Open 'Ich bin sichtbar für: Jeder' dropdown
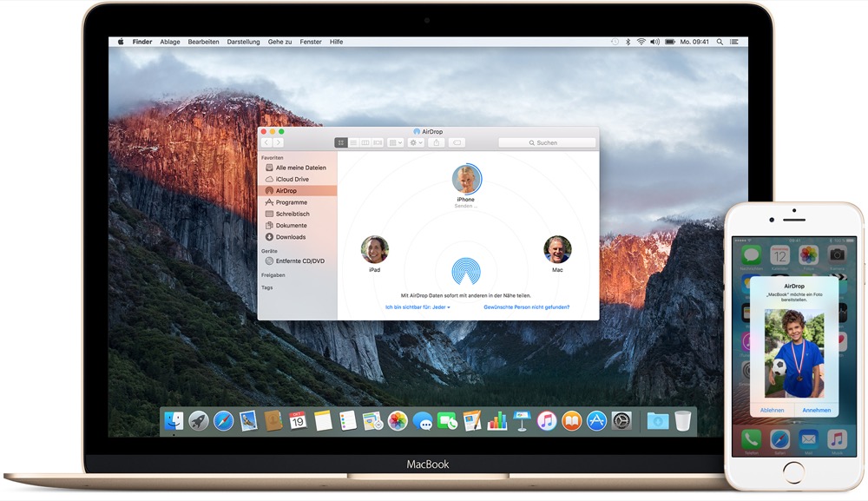 coord(418,307)
